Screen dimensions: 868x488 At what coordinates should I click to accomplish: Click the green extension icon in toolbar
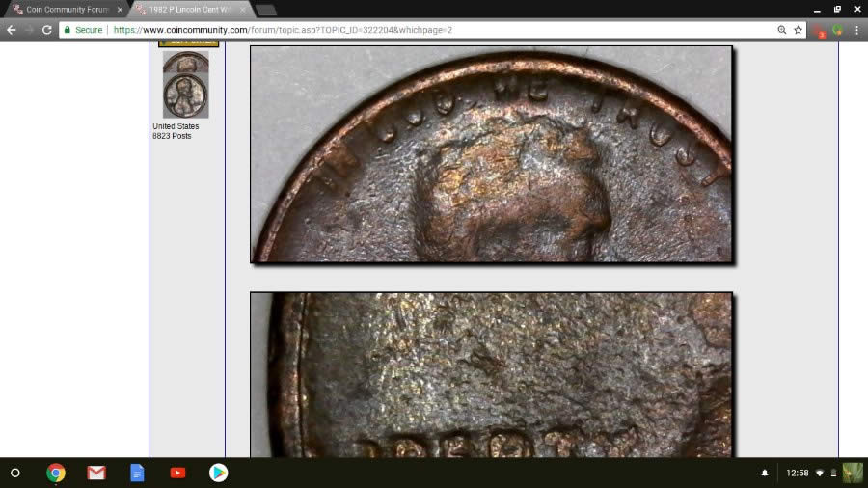tap(837, 30)
